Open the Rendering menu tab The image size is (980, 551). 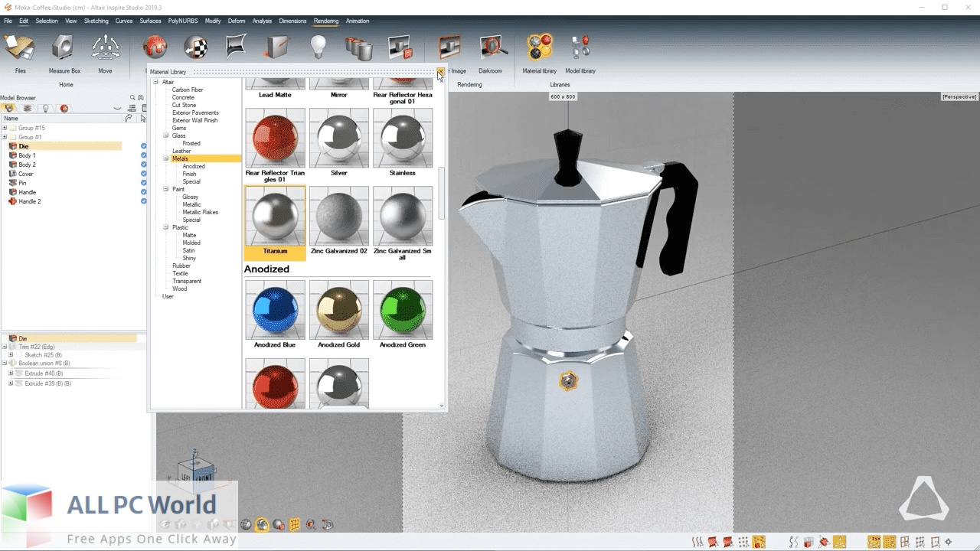coord(326,21)
